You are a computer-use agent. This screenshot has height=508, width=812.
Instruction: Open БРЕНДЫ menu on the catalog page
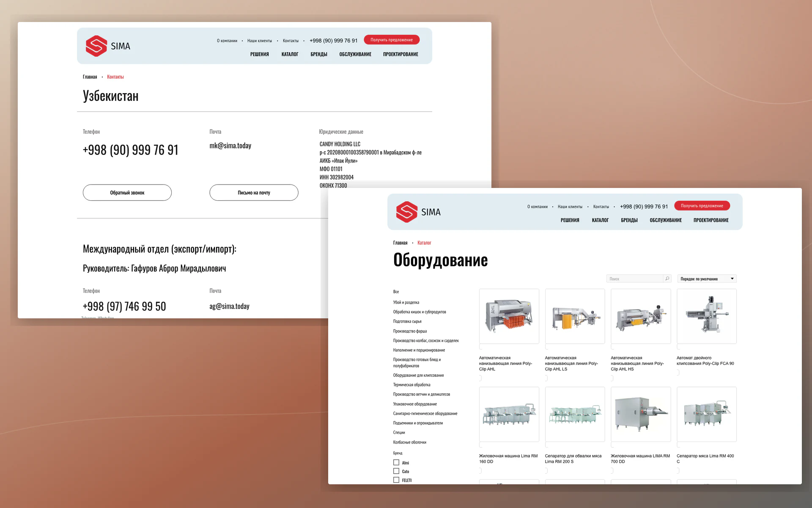[x=629, y=220]
